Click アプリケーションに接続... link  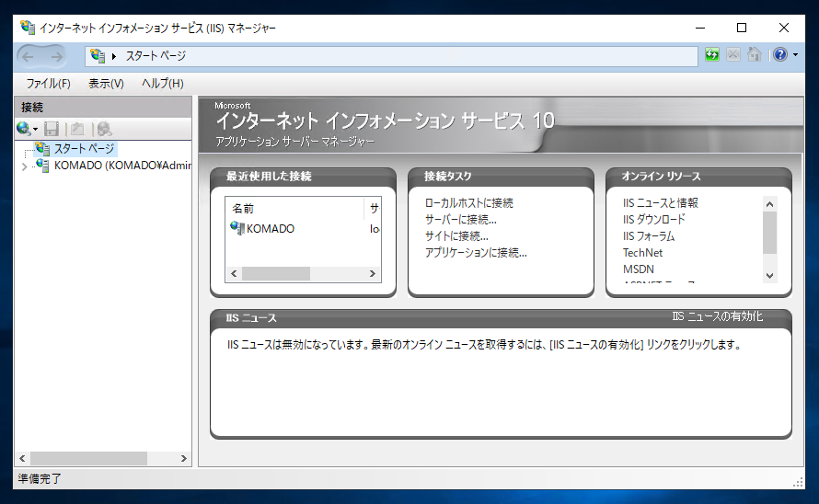[476, 253]
